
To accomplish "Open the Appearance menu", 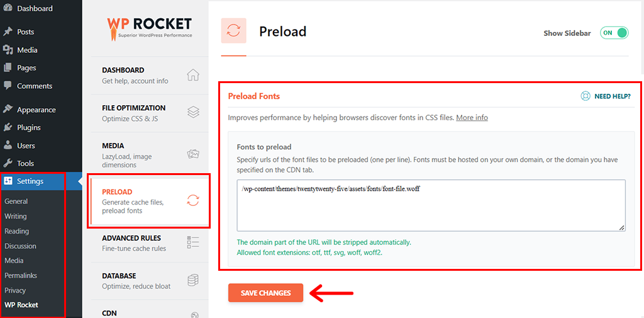I will [36, 110].
